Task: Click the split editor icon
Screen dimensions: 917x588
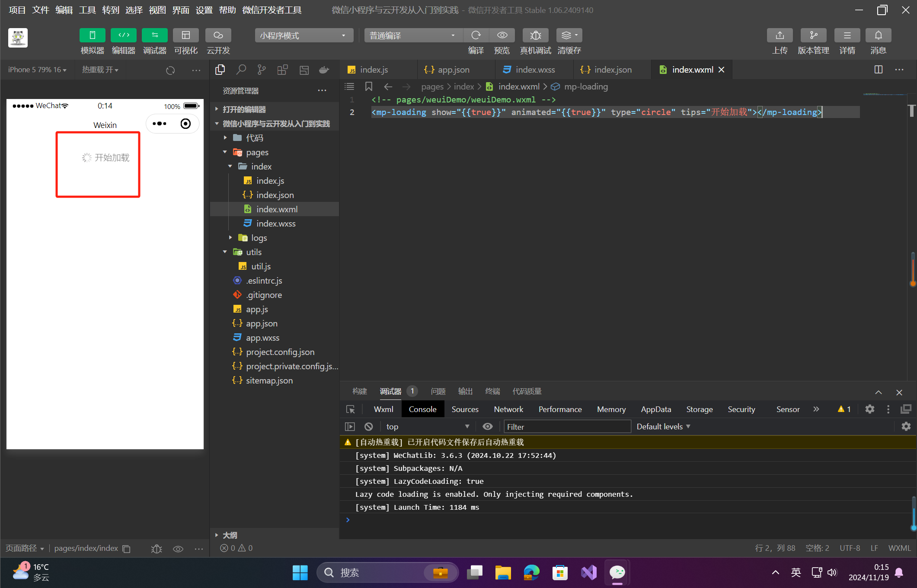Action: [x=878, y=70]
